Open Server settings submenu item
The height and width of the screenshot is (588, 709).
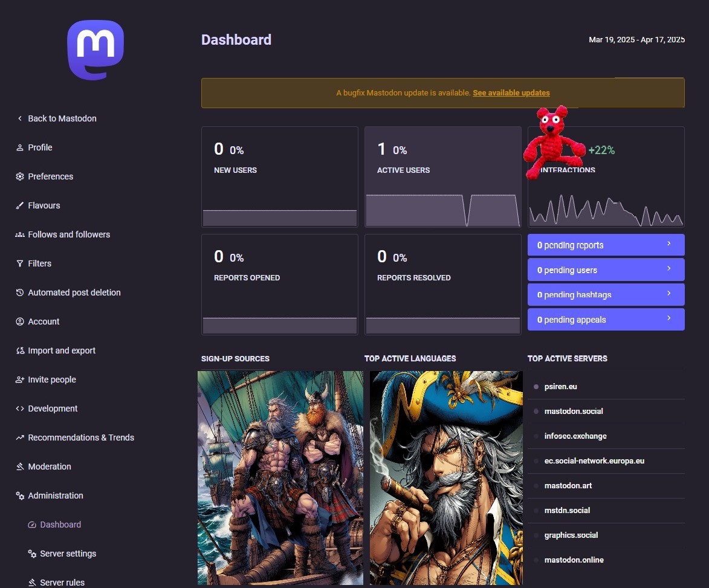[68, 554]
